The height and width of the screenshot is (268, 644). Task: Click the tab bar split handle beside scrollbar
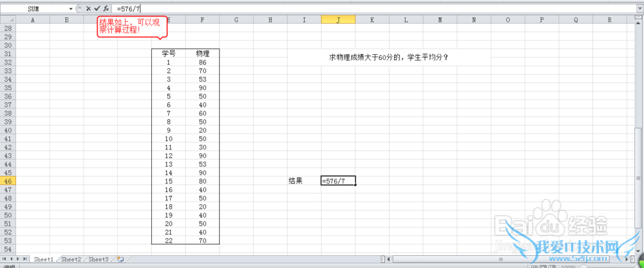pos(383,260)
